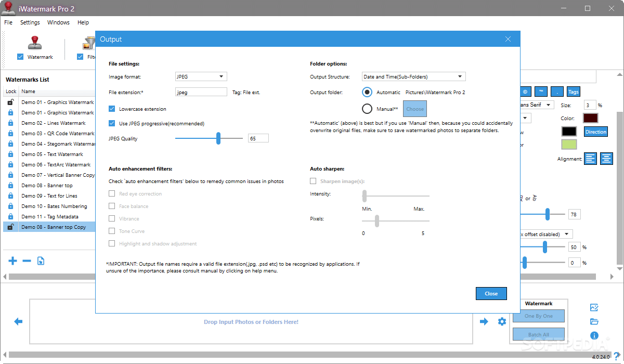Open output settings gear icon
The height and width of the screenshot is (364, 624).
pos(502,322)
